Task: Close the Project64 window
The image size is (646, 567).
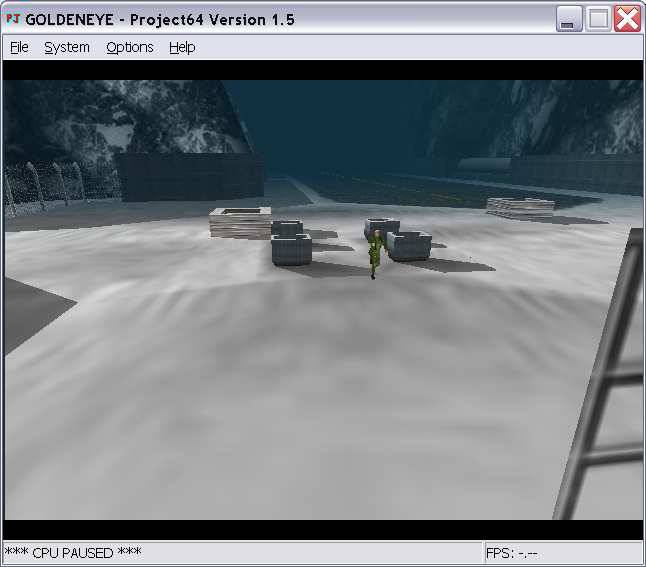Action: [x=627, y=19]
